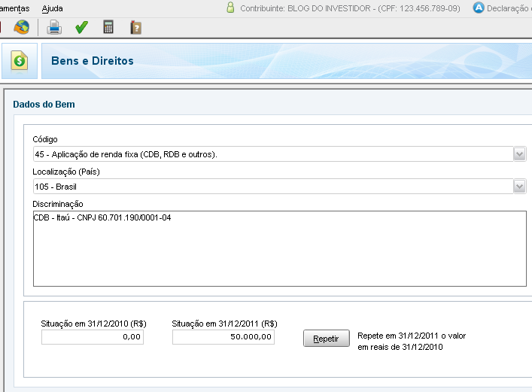The width and height of the screenshot is (532, 392).
Task: Open the Ferramentas menu
Action: click(x=14, y=8)
